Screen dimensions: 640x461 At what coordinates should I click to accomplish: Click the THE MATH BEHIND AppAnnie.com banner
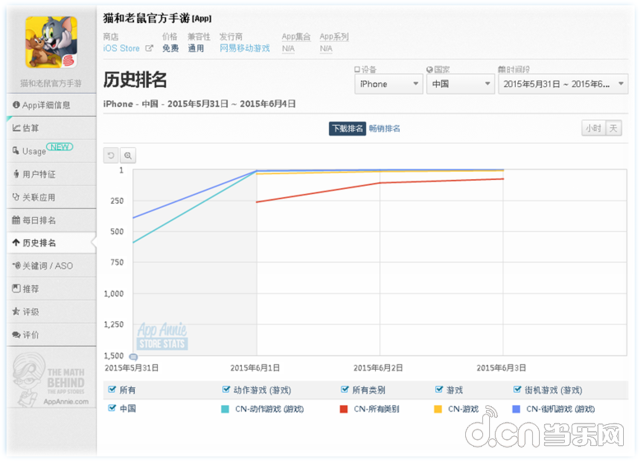(51, 378)
